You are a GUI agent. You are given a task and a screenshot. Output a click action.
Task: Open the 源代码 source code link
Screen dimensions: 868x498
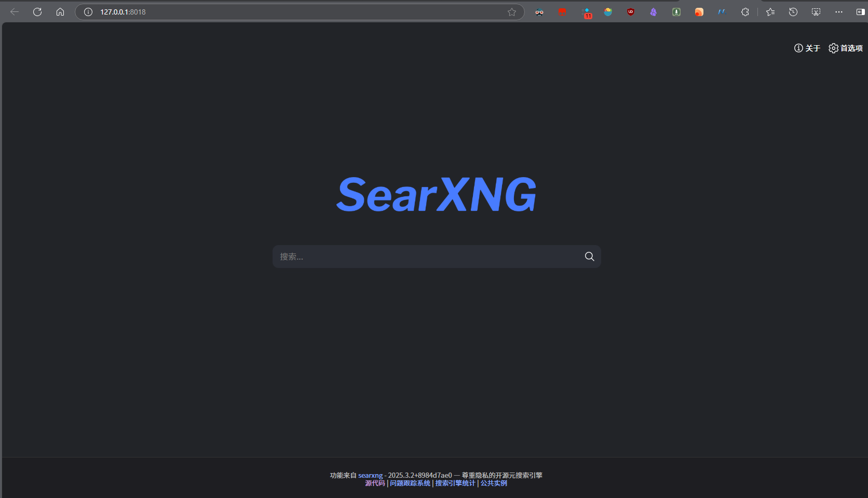(x=375, y=483)
